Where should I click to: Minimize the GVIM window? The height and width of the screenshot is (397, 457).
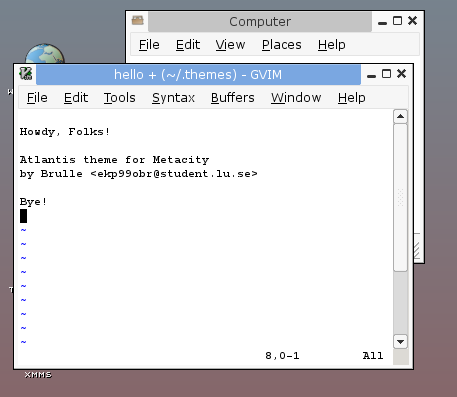pos(372,76)
